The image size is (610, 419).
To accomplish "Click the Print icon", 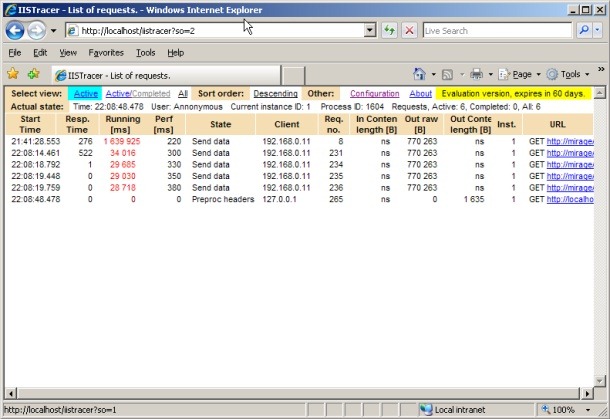I will pos(476,74).
